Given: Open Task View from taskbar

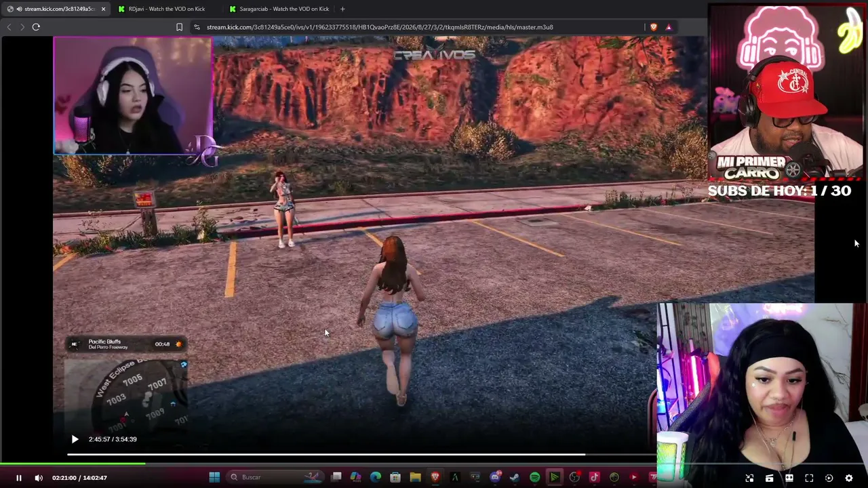Looking at the screenshot, I should click(x=336, y=477).
